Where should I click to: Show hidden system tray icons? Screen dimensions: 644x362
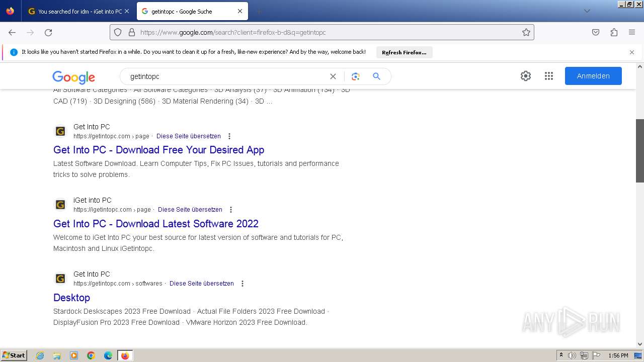[x=561, y=355]
